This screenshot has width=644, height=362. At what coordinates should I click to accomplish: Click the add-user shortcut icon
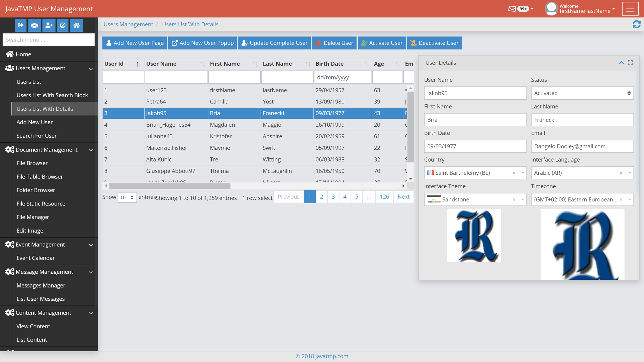pyautogui.click(x=49, y=25)
